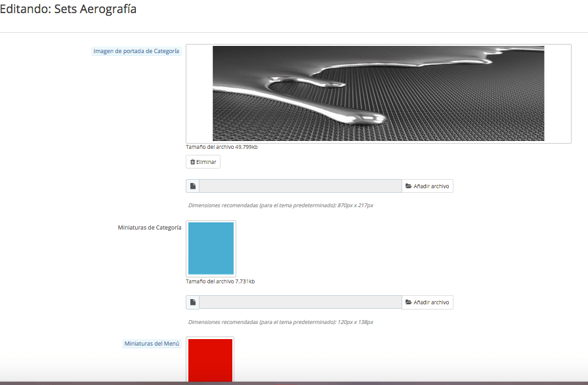Click the 'Tamaño del archivo 49.799kb' text

pyautogui.click(x=222, y=147)
